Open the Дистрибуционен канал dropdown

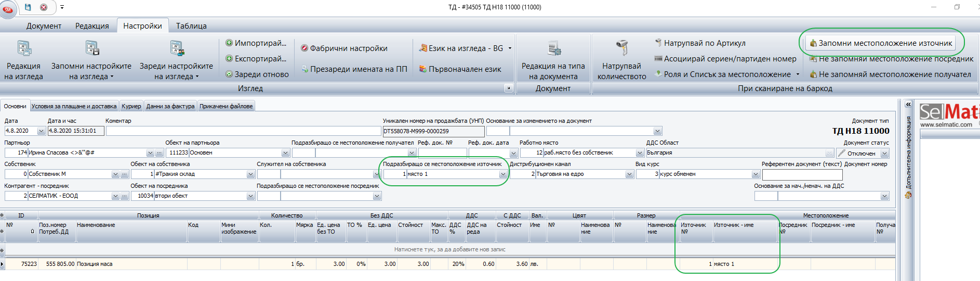(x=629, y=174)
